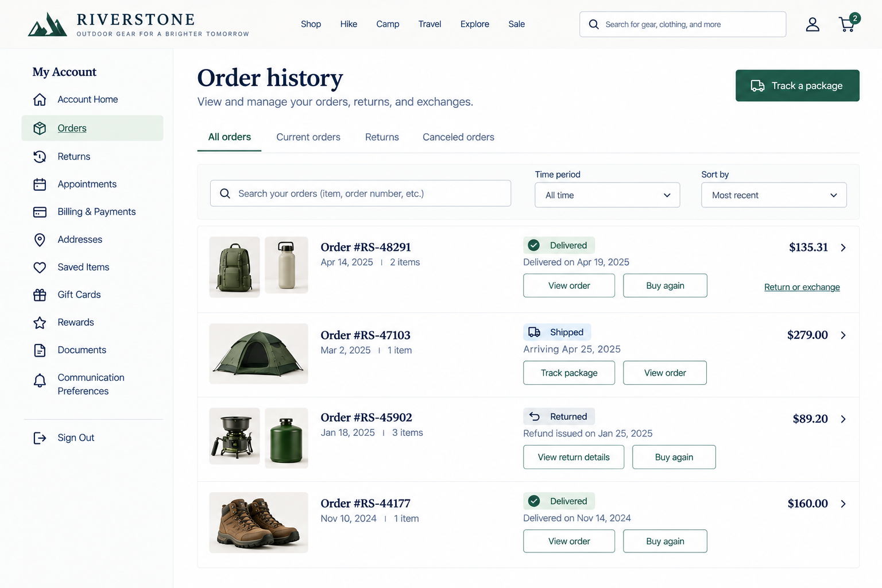The width and height of the screenshot is (882, 588).
Task: Click the Account Home house icon
Action: pos(40,99)
